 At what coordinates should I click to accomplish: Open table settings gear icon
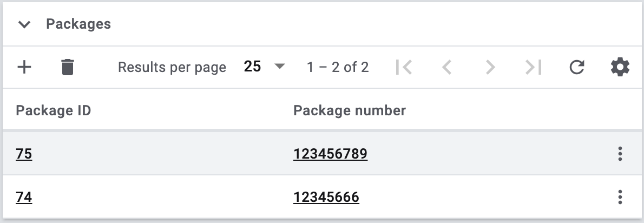click(x=620, y=67)
